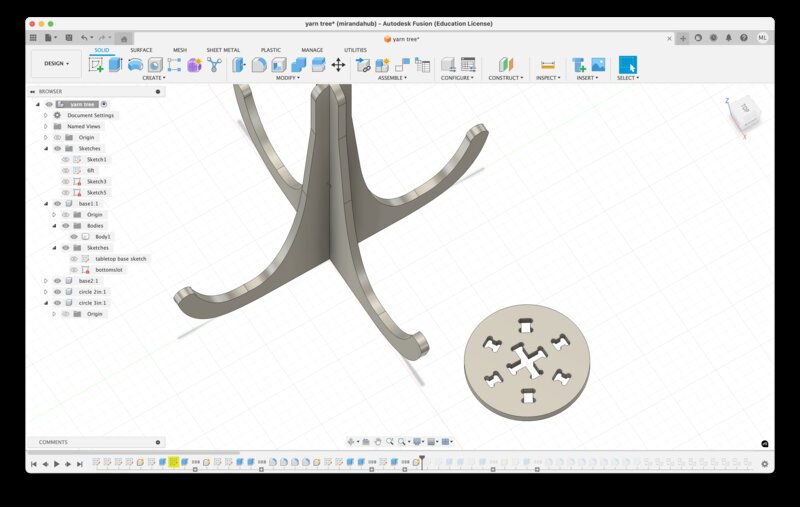Click the Help question mark icon
The height and width of the screenshot is (507, 800).
click(743, 38)
